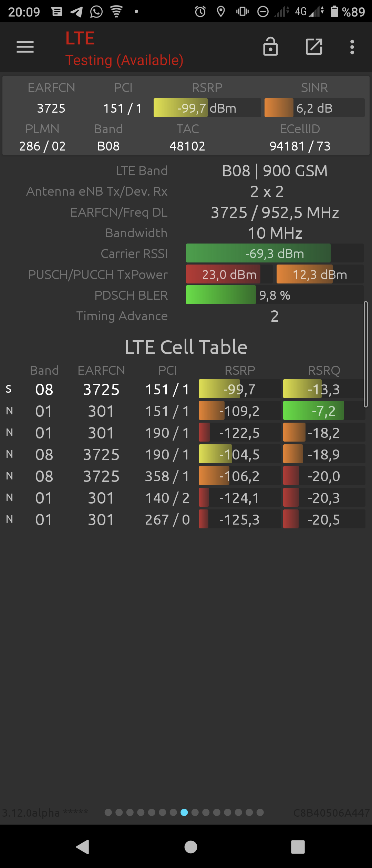372x868 pixels.
Task: Tap the alarm icon in status bar
Action: tap(200, 12)
